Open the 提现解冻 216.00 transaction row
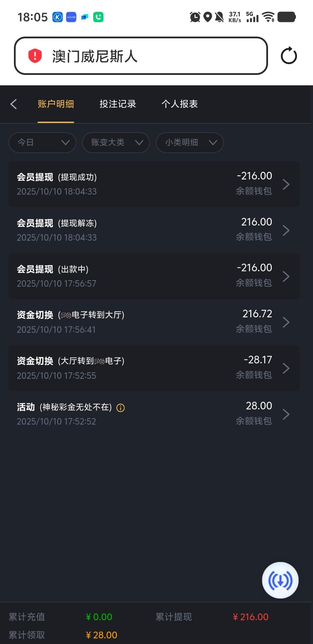 [x=154, y=230]
